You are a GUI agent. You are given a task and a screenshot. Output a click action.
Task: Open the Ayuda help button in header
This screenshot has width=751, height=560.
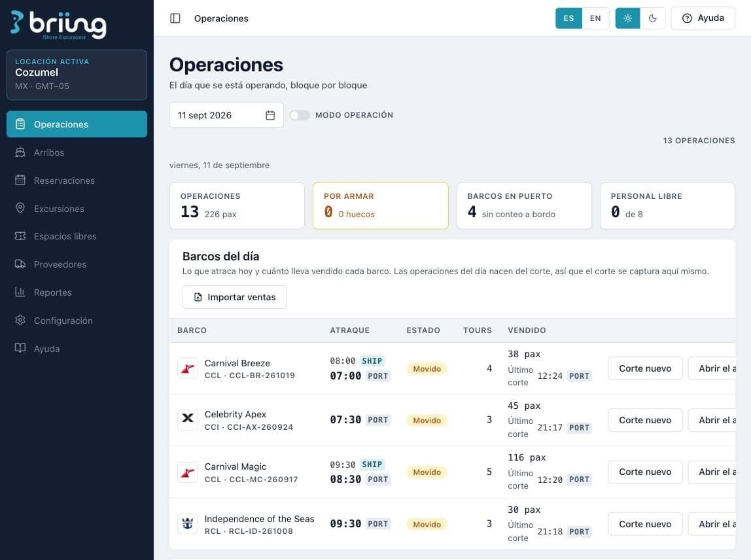point(703,18)
